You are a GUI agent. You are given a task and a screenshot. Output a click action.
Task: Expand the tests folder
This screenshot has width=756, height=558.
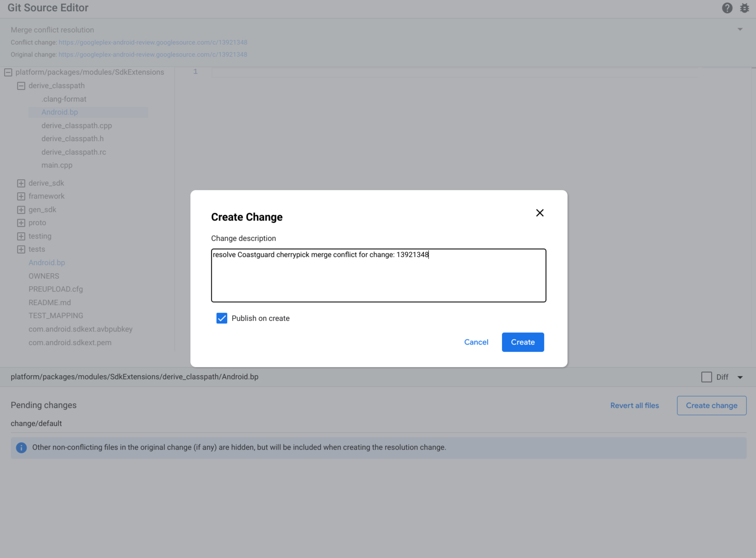tap(21, 249)
